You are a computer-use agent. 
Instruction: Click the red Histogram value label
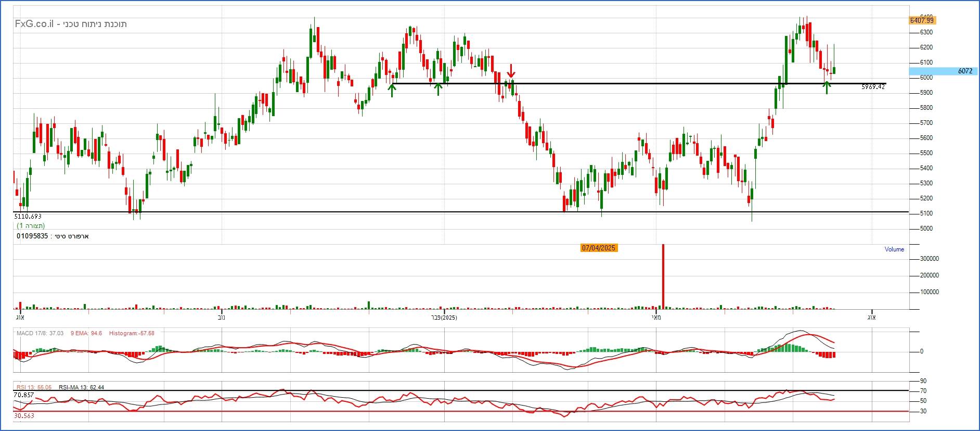pyautogui.click(x=132, y=333)
